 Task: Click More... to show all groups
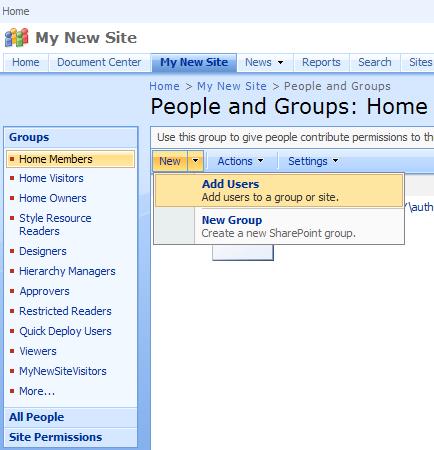(x=37, y=391)
